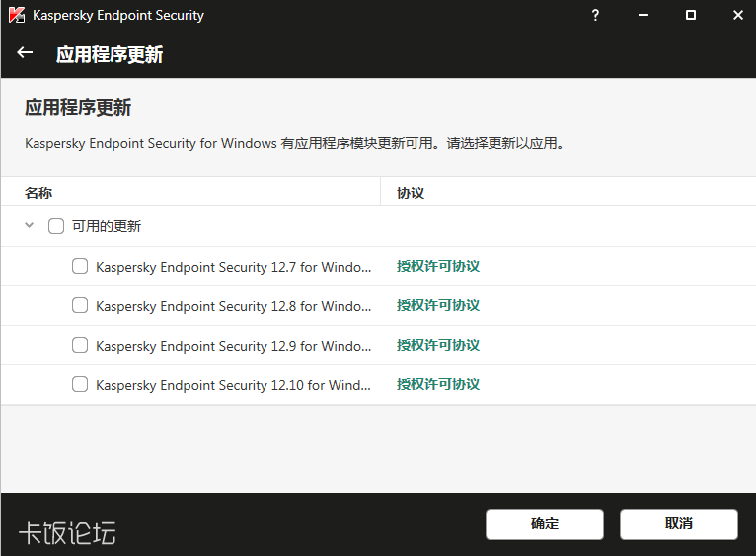Maximize the Kaspersky window
This screenshot has height=556, width=756.
691,15
